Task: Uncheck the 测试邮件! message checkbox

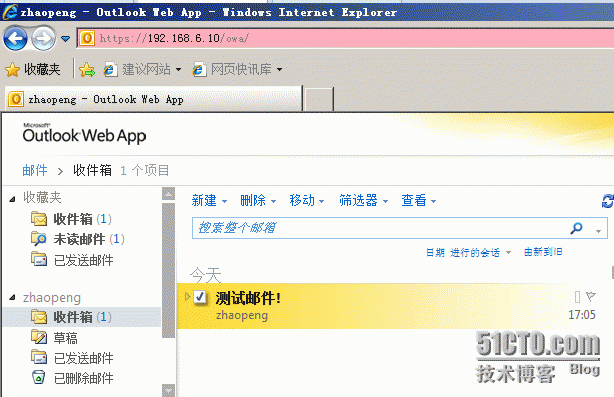Action: click(x=200, y=297)
